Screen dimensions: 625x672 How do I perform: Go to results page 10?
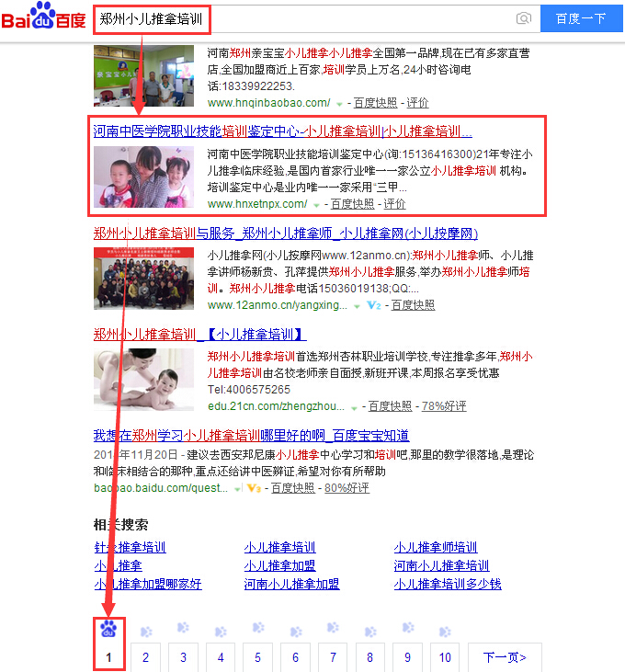[445, 657]
